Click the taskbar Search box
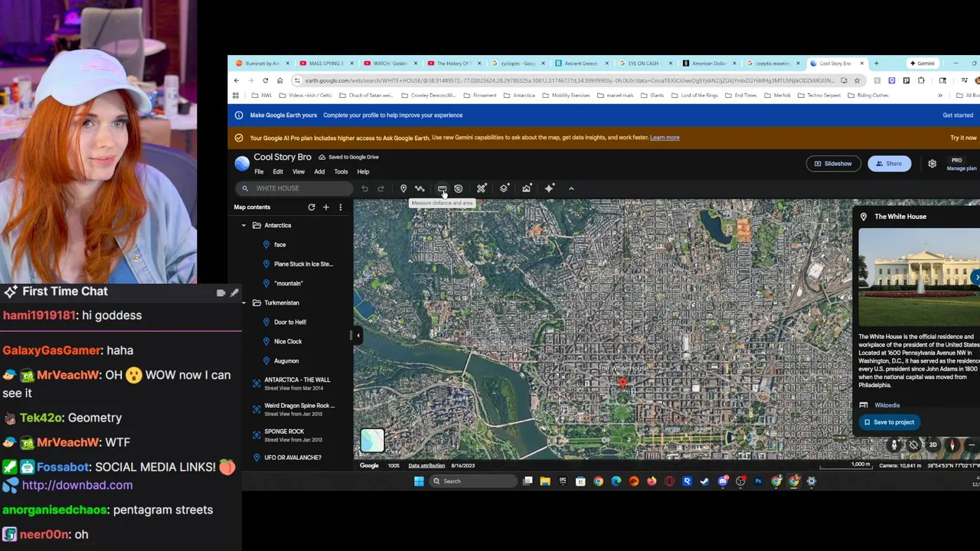980x551 pixels. pos(473,481)
